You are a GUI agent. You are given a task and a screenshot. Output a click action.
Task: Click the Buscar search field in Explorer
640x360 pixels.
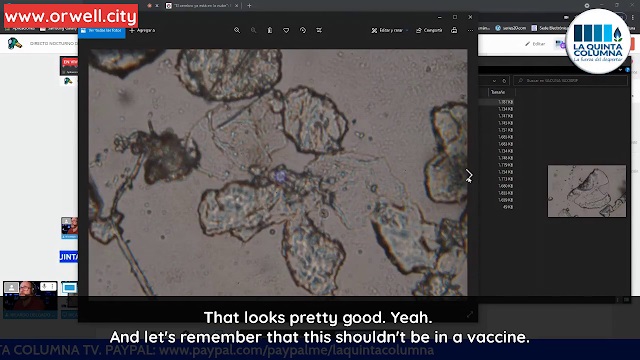(571, 80)
